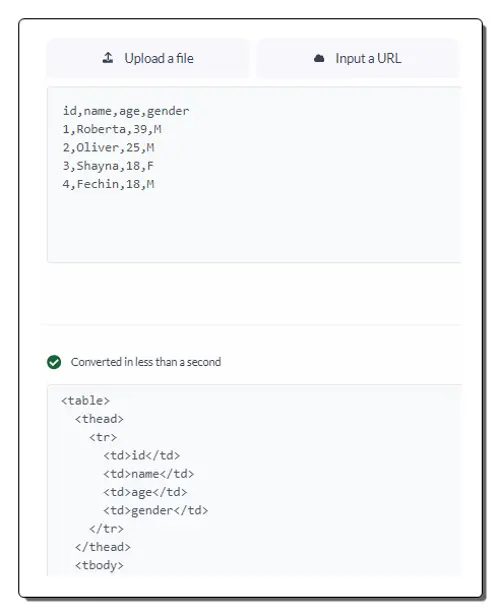Place cursor on the 2,Oliver,25,M line
Screen dimensions: 500x615
coord(109,147)
